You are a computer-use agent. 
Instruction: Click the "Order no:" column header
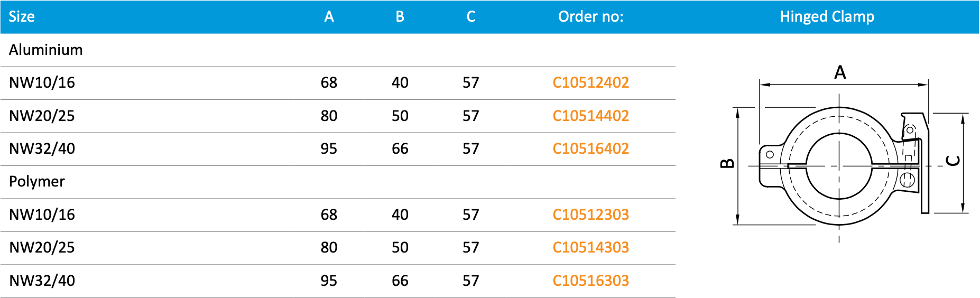[590, 17]
